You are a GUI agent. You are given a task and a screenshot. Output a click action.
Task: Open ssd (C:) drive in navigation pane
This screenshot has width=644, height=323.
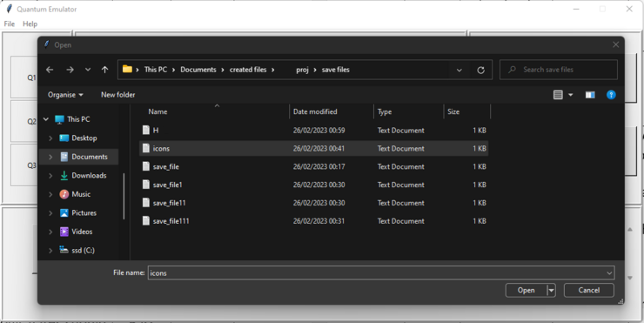[x=83, y=250]
